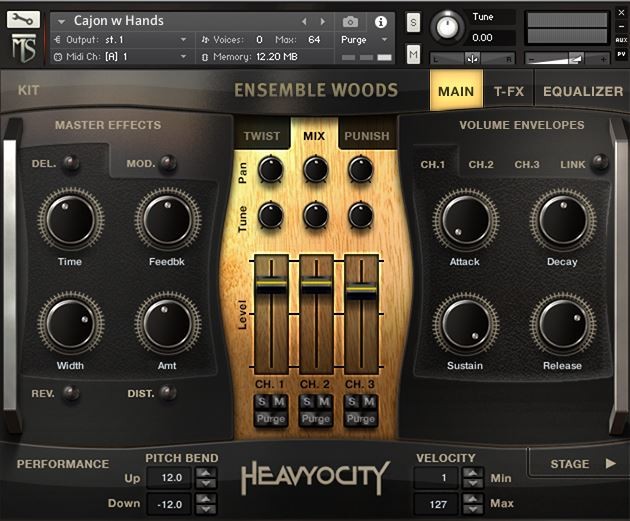Screen dimensions: 630x521
Task: Click the AUX button in header
Action: click(x=621, y=40)
